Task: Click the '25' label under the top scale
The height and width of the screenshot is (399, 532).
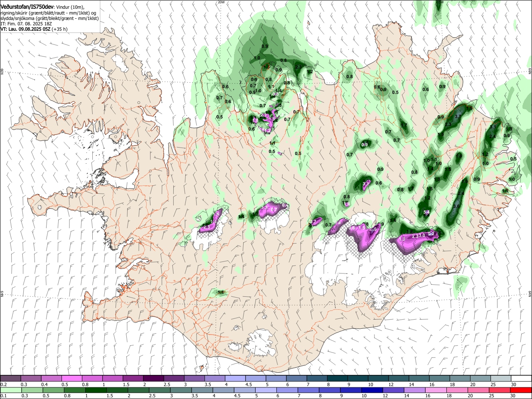Action: (x=493, y=384)
